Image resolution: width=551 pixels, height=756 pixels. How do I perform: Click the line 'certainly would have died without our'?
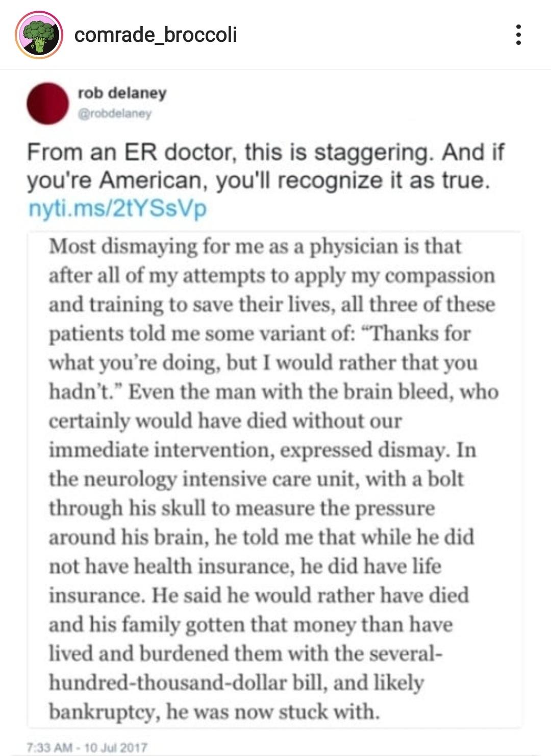pyautogui.click(x=226, y=421)
